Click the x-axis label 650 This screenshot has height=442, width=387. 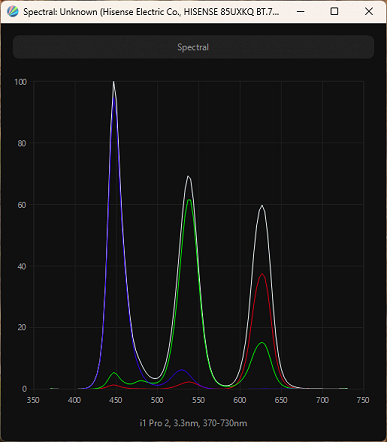[x=281, y=400]
